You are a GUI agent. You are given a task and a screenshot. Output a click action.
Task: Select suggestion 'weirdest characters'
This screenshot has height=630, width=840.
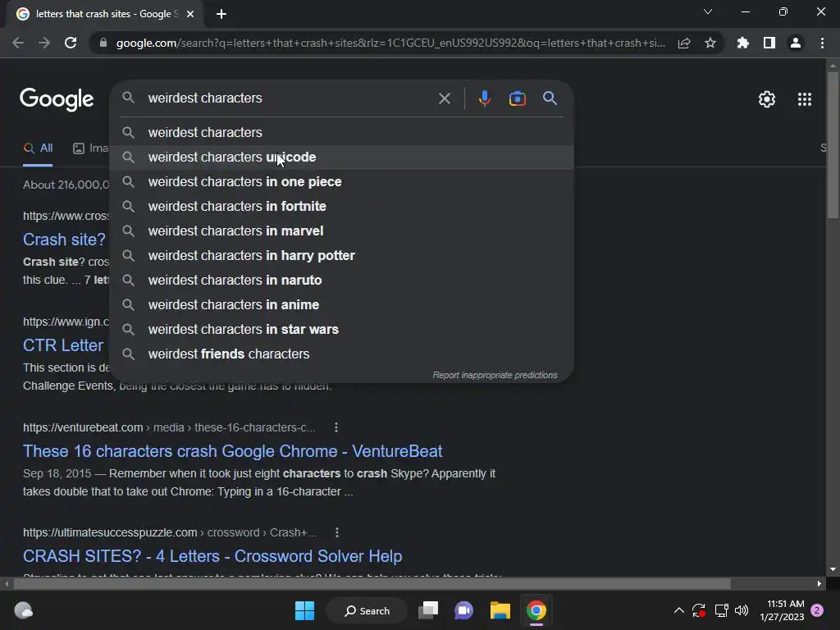pyautogui.click(x=342, y=132)
